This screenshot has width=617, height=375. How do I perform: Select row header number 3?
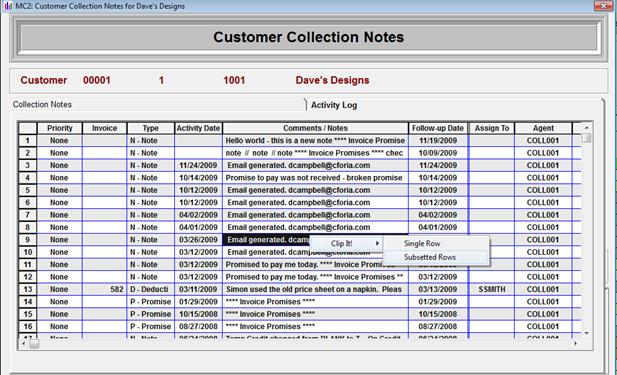click(28, 165)
